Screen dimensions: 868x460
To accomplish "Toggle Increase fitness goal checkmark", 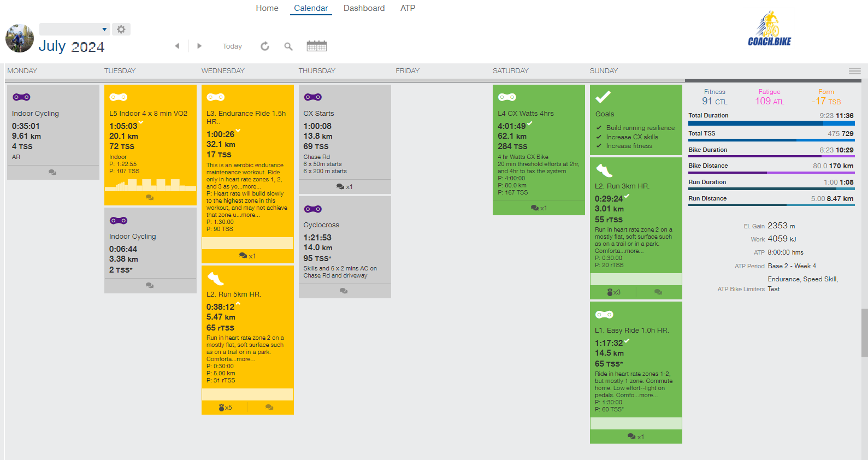I will point(599,146).
